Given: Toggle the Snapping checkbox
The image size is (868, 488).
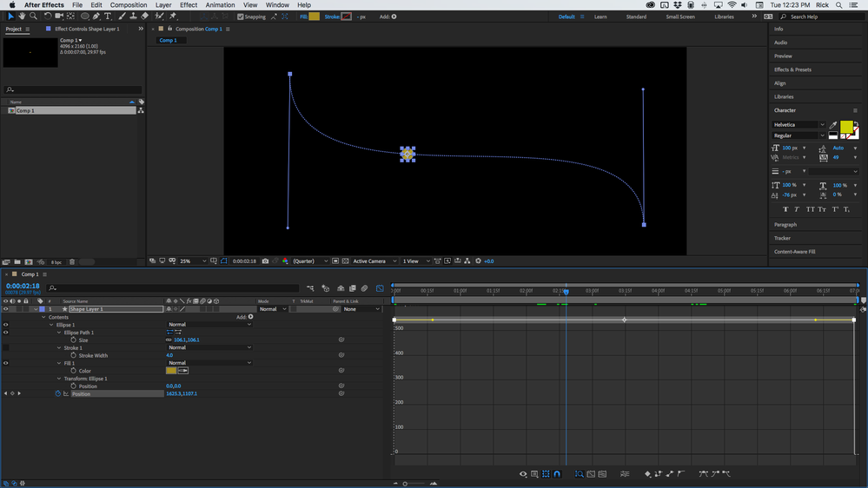Looking at the screenshot, I should click(241, 16).
